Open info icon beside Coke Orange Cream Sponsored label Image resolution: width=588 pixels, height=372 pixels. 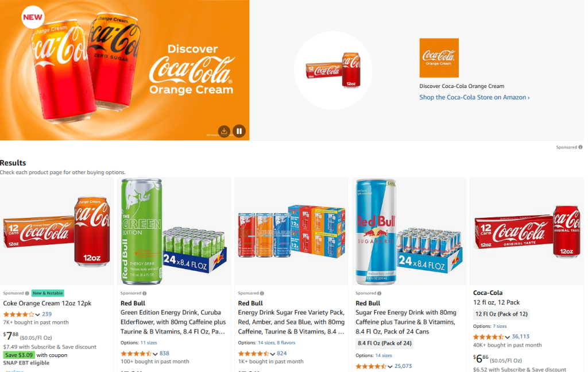(x=27, y=293)
